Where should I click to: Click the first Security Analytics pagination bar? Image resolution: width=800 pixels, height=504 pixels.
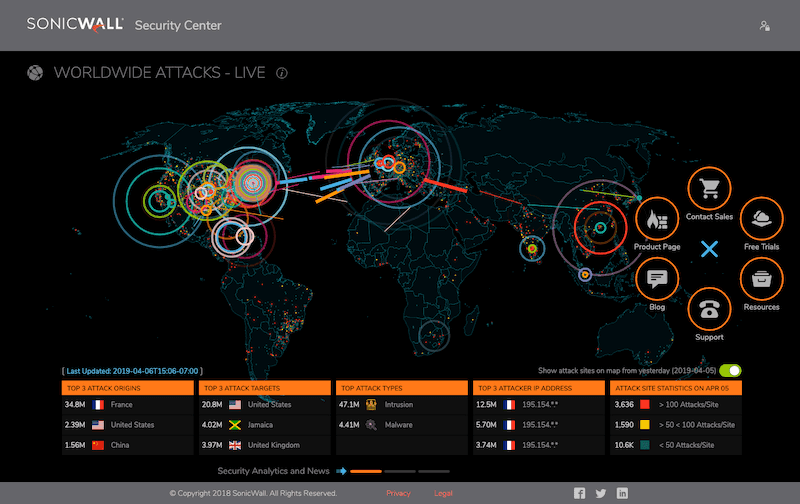coord(365,470)
